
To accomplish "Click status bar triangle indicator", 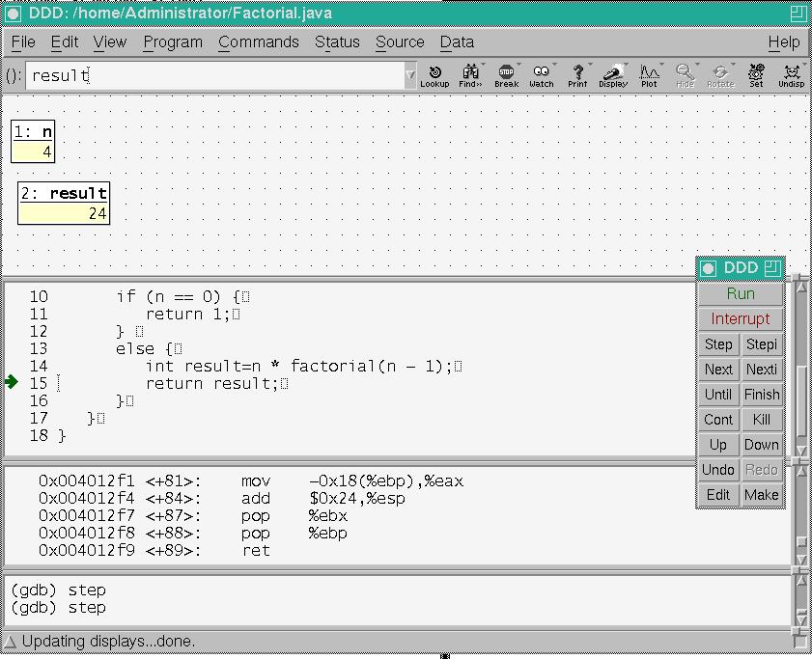I will [11, 642].
